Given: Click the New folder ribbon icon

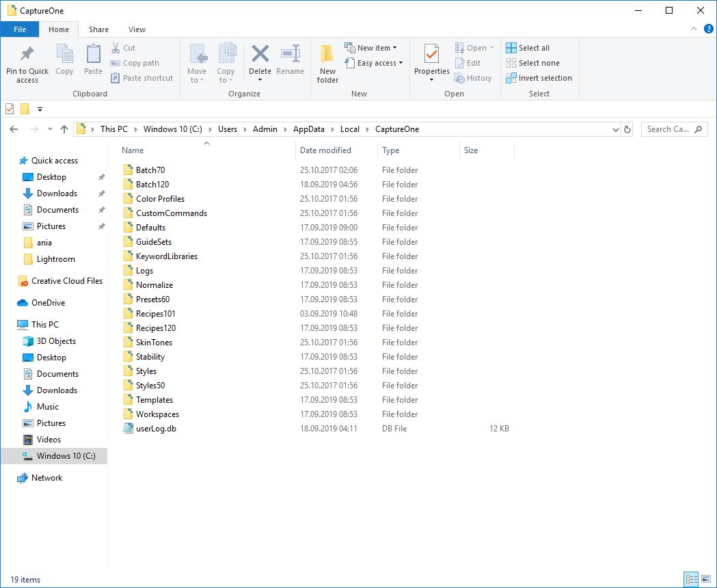Looking at the screenshot, I should click(x=327, y=55).
